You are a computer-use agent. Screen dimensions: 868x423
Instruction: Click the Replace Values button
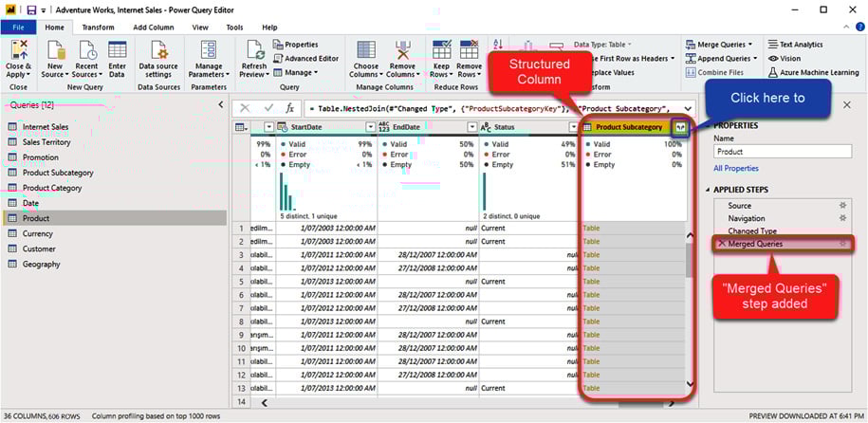(x=611, y=72)
